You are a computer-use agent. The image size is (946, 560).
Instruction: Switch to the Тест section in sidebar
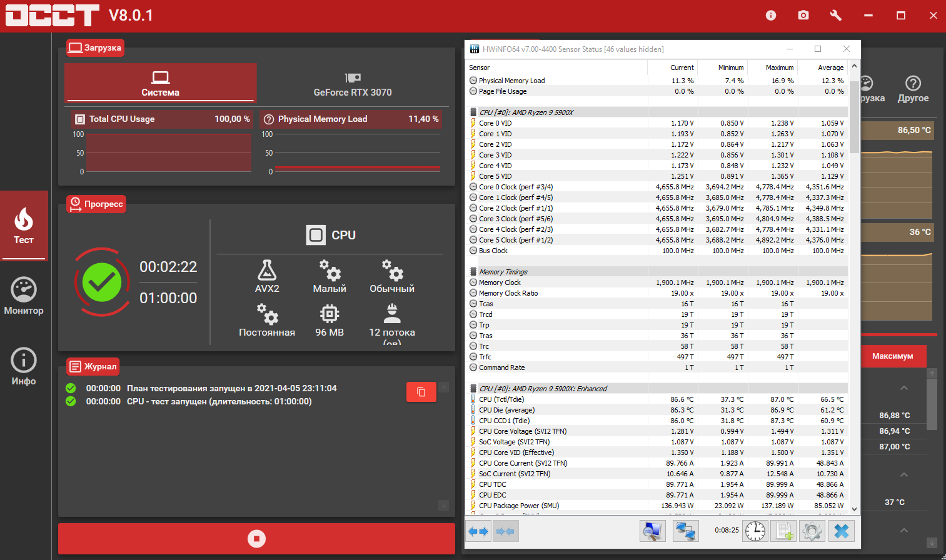click(x=24, y=225)
